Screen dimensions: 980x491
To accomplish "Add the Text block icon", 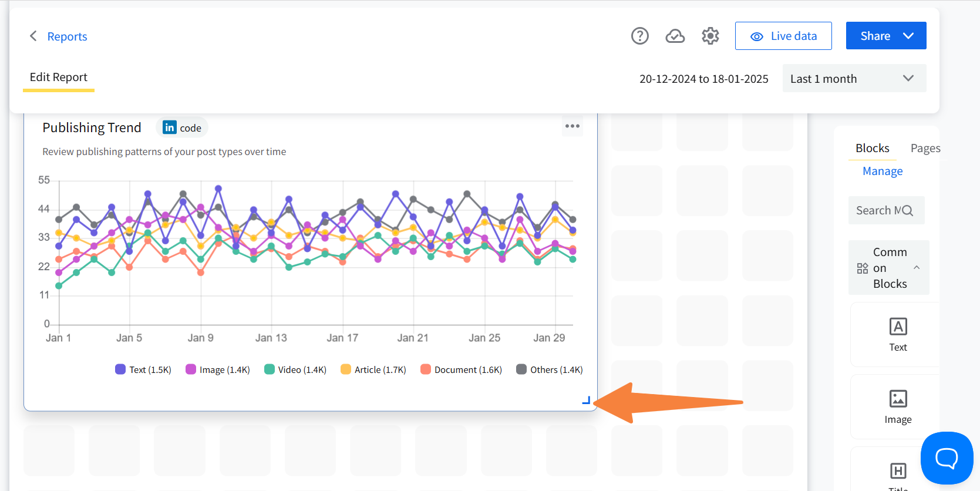I will tap(898, 327).
